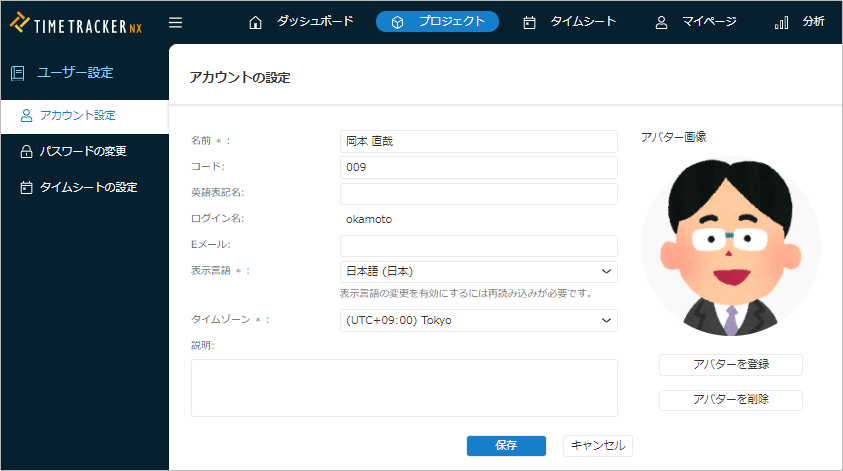Image resolution: width=843 pixels, height=471 pixels.
Task: Open タイムシートの設定 in the sidebar
Action: click(88, 187)
